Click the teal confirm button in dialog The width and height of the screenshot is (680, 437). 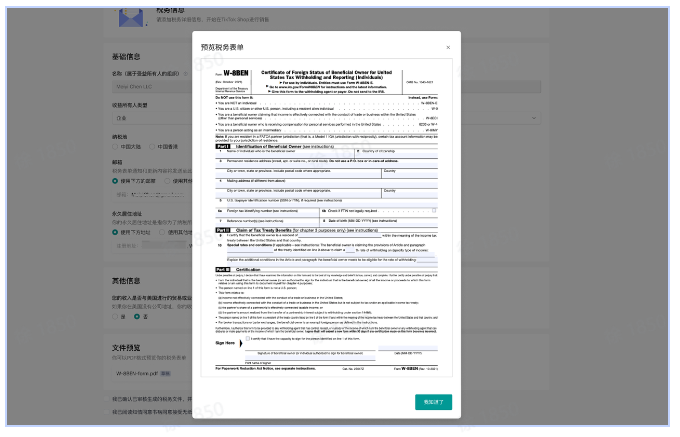coord(435,401)
